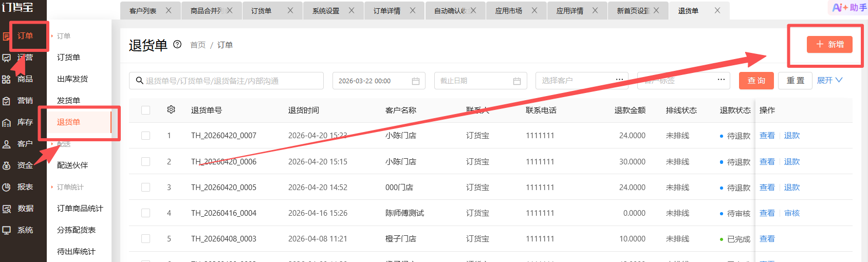
Task: Open 分拣配货表 in the submenu
Action: click(x=76, y=230)
